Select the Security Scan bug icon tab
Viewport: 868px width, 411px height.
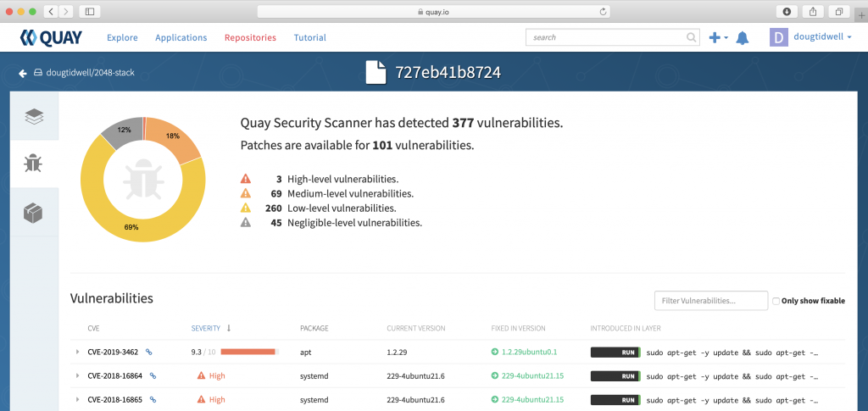34,164
